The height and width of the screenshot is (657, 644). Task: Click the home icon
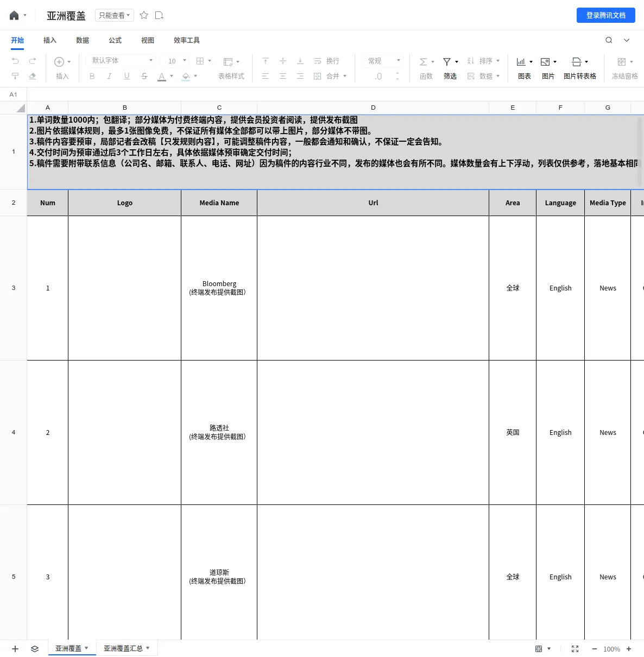[x=14, y=15]
